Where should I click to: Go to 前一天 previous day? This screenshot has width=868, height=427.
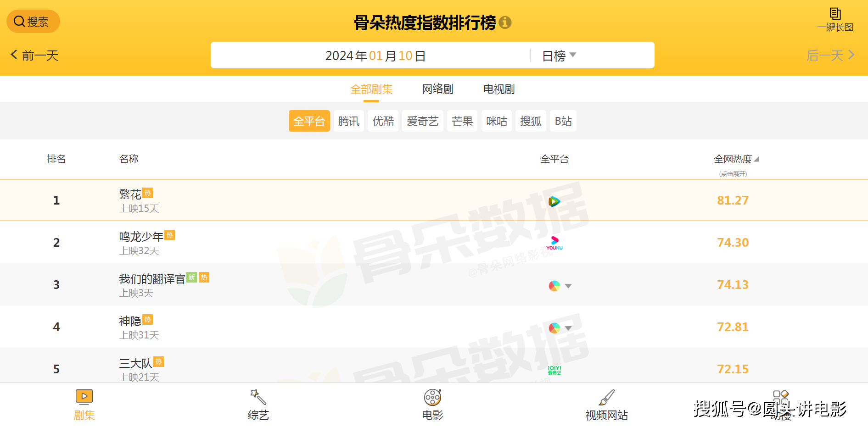click(x=35, y=55)
